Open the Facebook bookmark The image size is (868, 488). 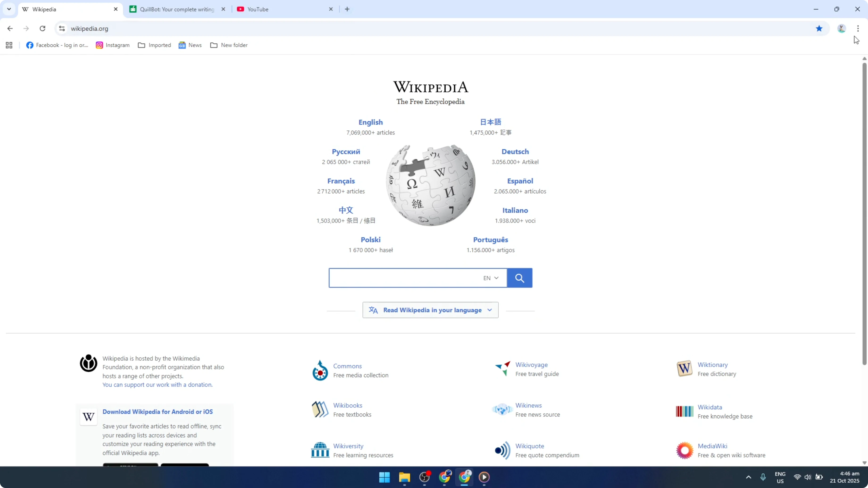pyautogui.click(x=57, y=45)
